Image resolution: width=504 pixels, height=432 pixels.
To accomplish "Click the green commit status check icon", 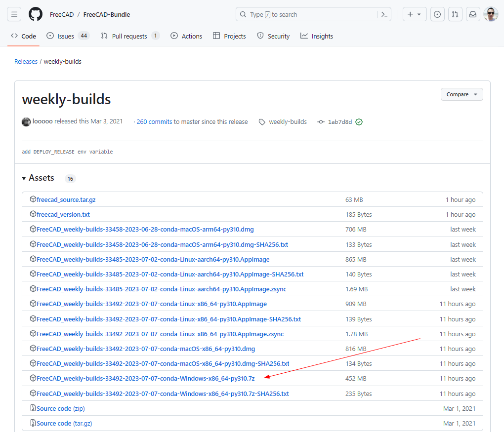I will point(359,122).
